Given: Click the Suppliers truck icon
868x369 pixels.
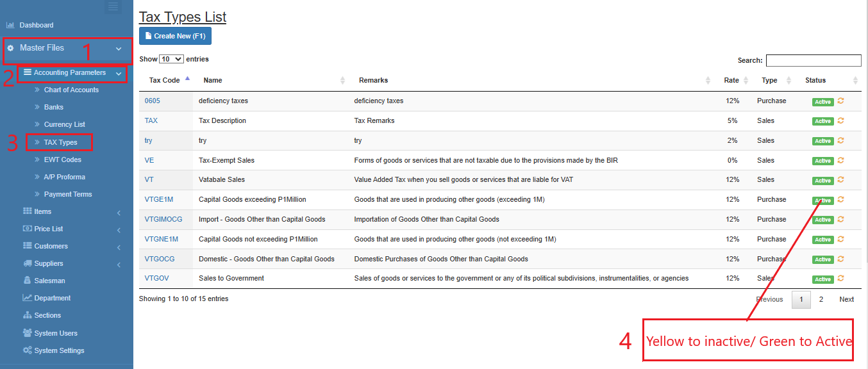Looking at the screenshot, I should click(28, 263).
